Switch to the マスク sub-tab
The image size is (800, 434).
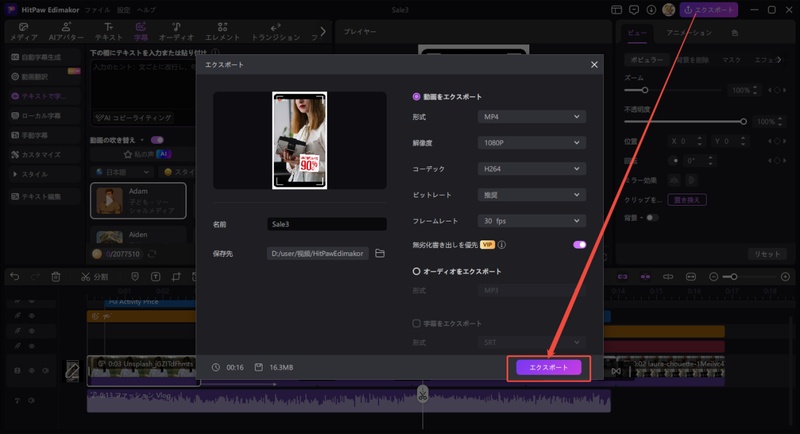click(x=731, y=60)
